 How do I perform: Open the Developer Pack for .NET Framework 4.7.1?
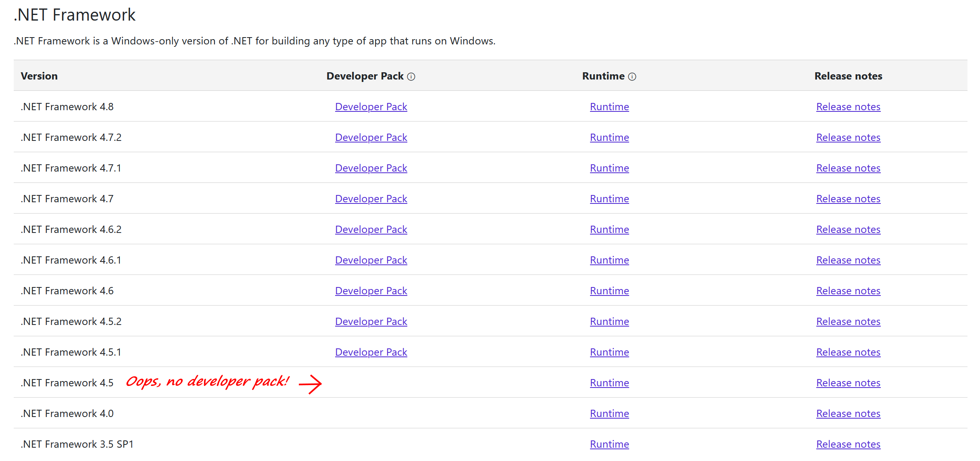point(371,168)
